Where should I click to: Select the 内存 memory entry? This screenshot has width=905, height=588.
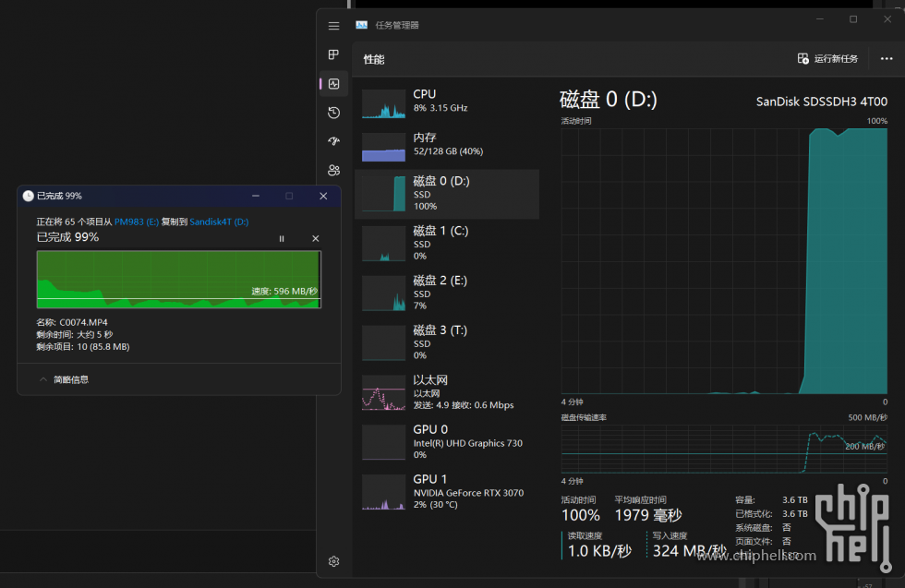tap(447, 145)
